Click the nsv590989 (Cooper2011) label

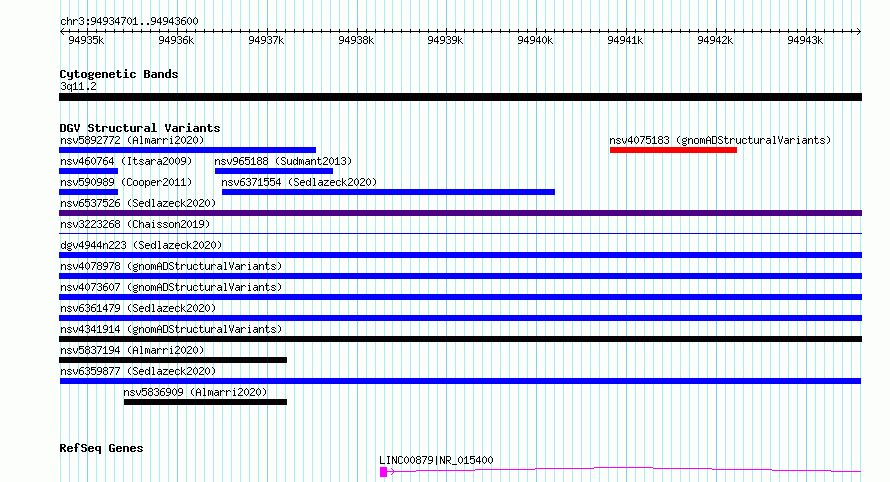point(126,182)
